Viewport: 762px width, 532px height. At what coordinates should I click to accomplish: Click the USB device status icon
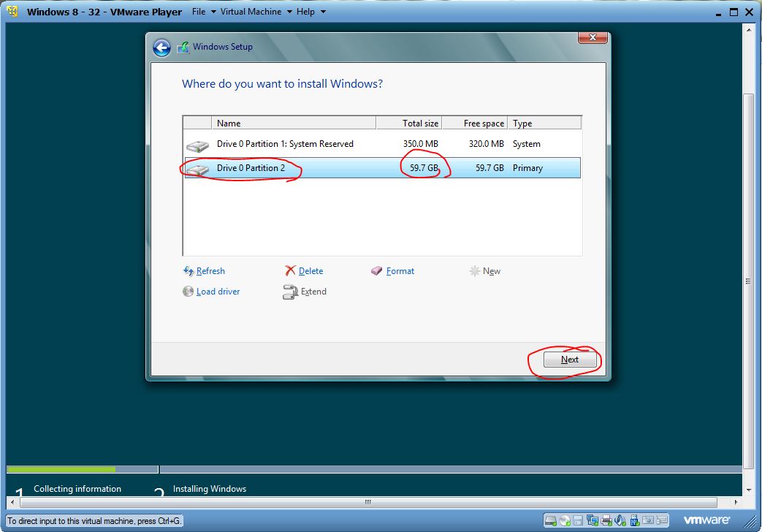point(634,521)
